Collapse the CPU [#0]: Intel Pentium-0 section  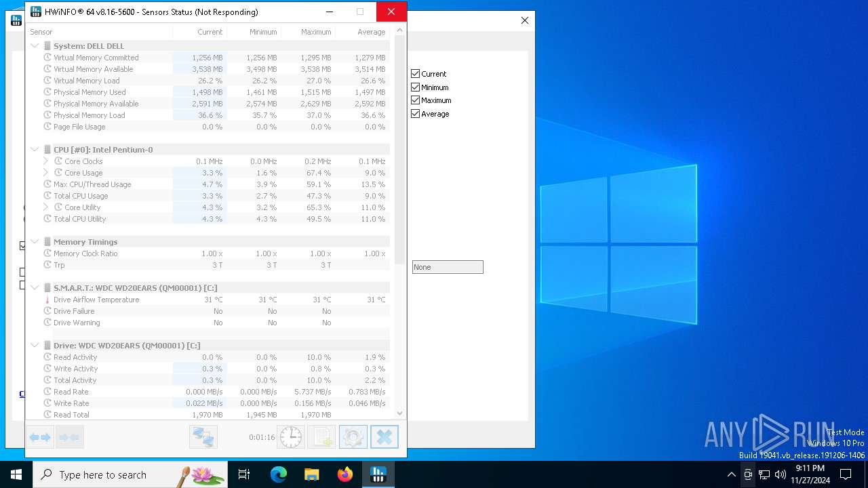(x=35, y=150)
